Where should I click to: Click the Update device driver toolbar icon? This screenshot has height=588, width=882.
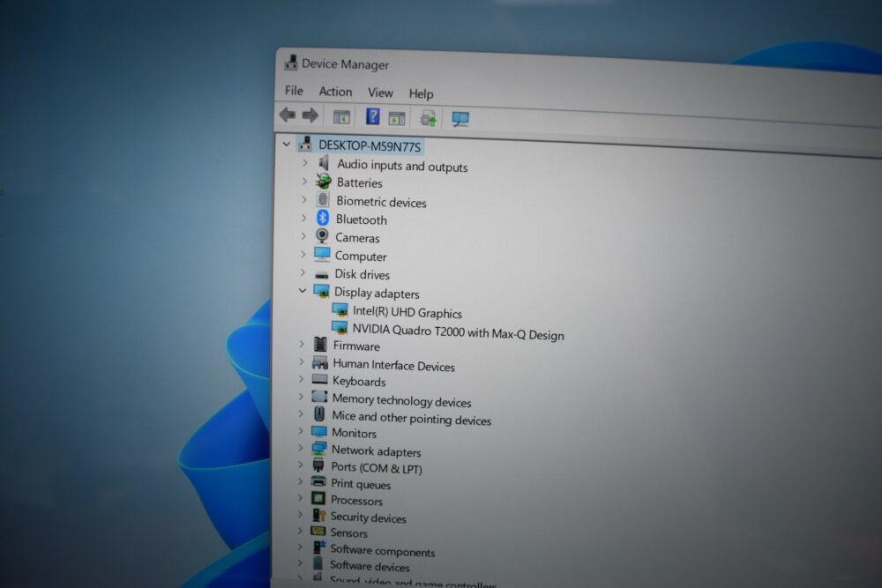[428, 118]
